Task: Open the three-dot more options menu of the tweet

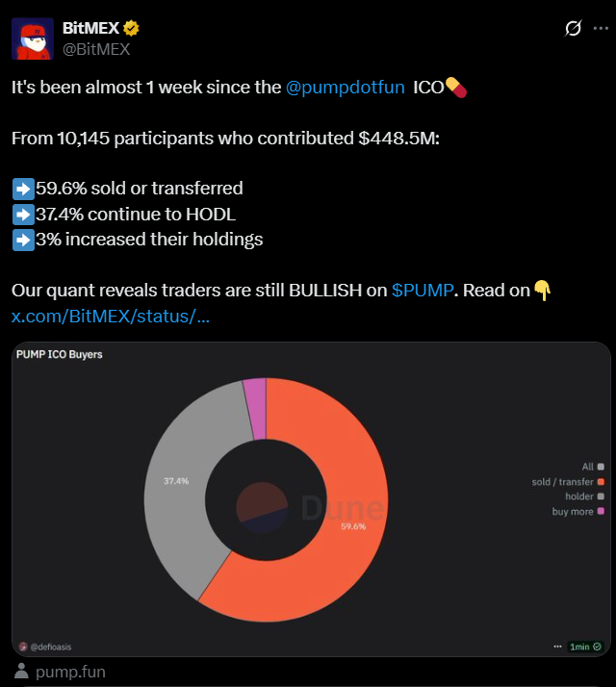Action: tap(601, 28)
